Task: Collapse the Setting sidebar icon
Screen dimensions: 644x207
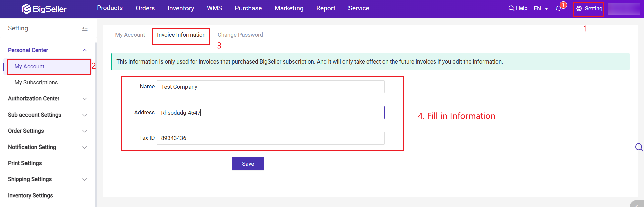Action: [85, 28]
